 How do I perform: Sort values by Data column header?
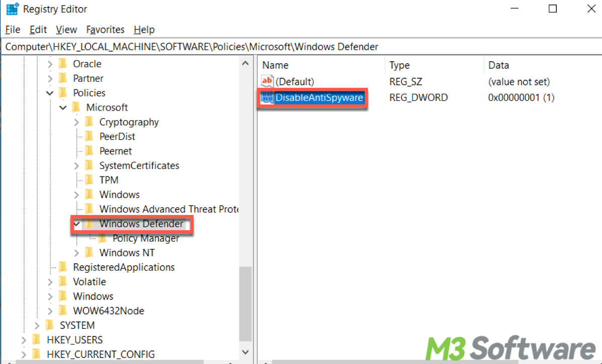[x=543, y=65]
